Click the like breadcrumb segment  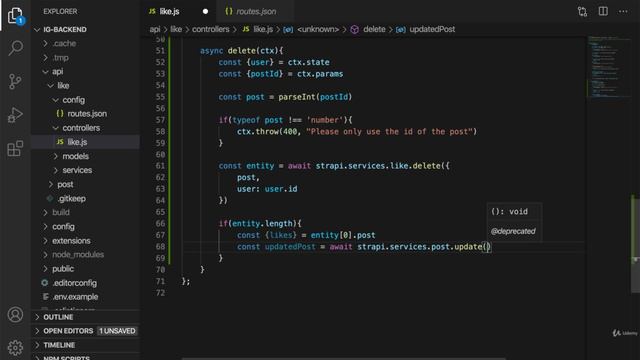176,29
